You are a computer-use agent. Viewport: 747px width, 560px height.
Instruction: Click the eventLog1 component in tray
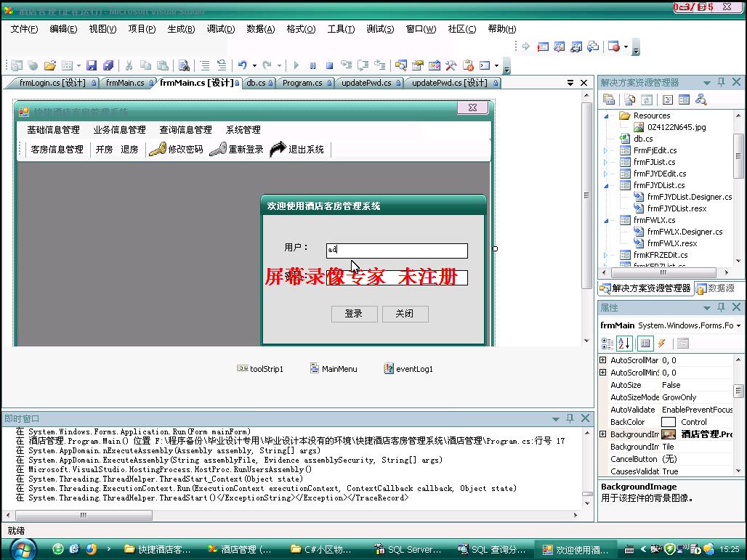408,368
